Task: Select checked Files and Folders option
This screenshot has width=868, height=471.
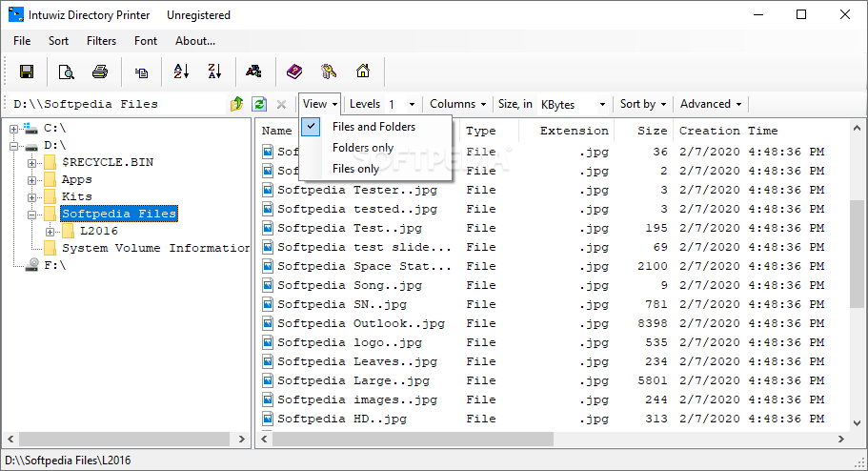Action: tap(375, 127)
